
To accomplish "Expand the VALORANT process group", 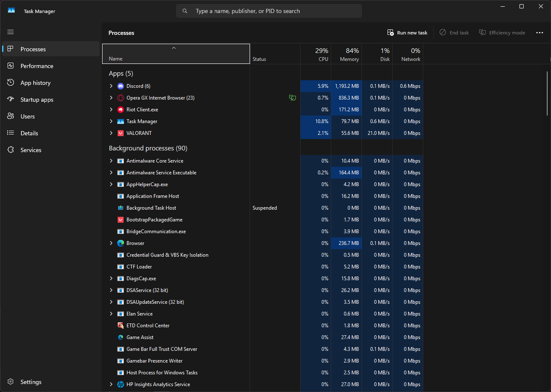I will [x=111, y=133].
